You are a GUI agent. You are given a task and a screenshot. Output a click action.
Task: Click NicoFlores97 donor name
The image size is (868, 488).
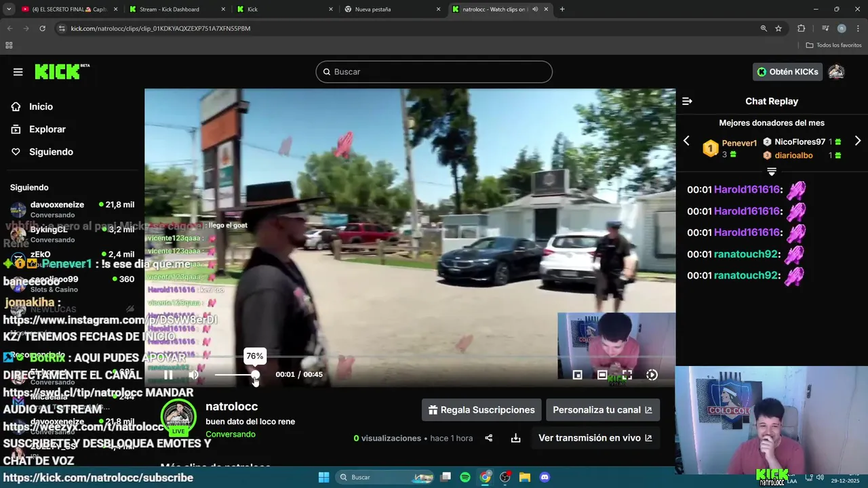(x=800, y=142)
